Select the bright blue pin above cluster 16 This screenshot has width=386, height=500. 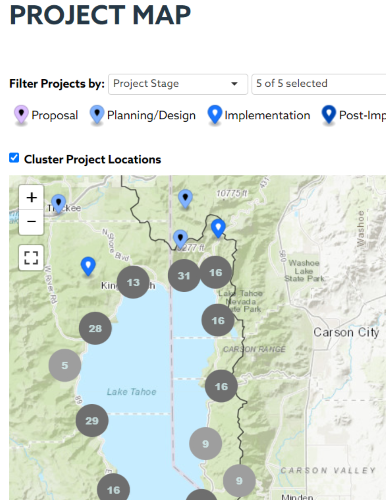click(218, 228)
